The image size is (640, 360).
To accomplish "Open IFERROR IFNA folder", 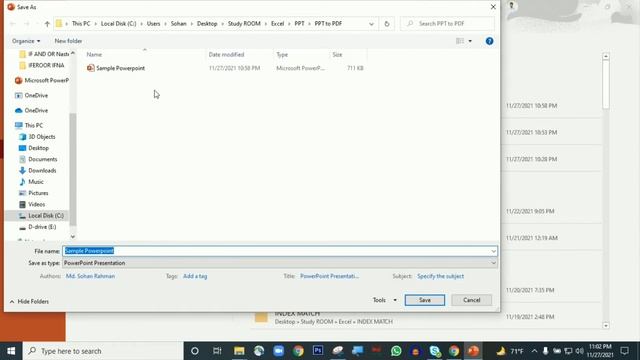I will pos(42,65).
